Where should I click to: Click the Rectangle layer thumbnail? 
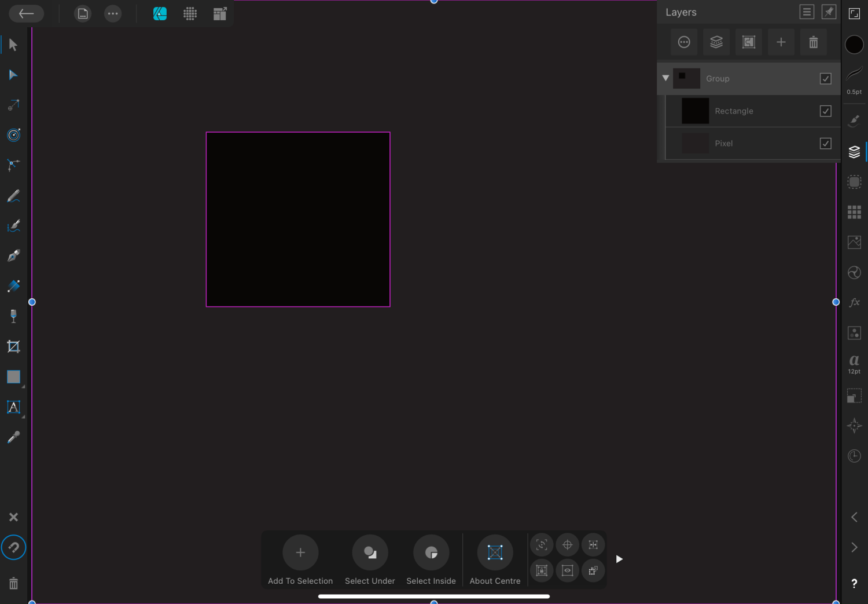click(x=696, y=111)
